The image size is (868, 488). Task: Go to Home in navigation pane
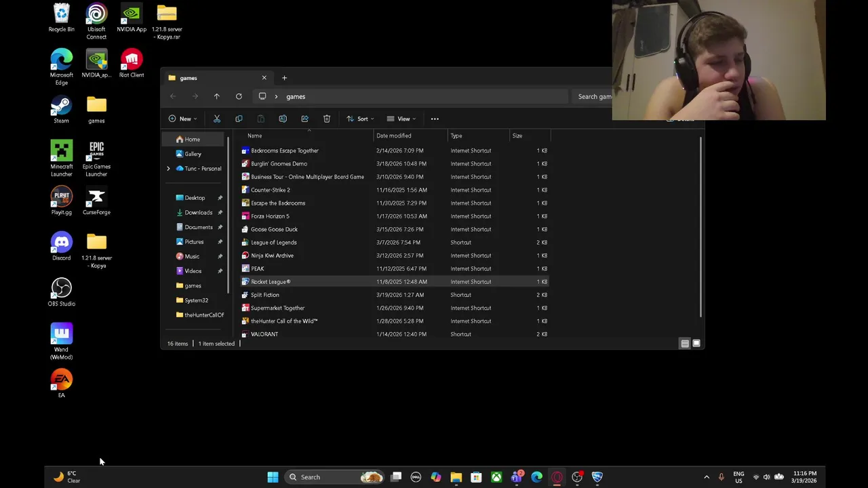[193, 139]
